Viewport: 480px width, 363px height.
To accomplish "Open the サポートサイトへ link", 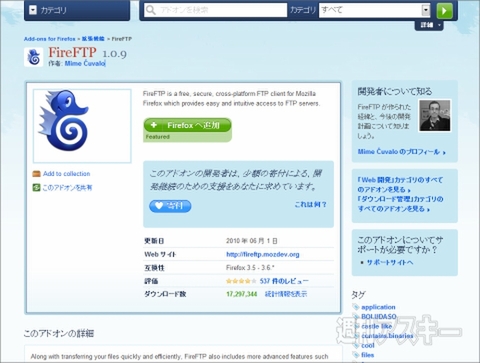I will 390,262.
